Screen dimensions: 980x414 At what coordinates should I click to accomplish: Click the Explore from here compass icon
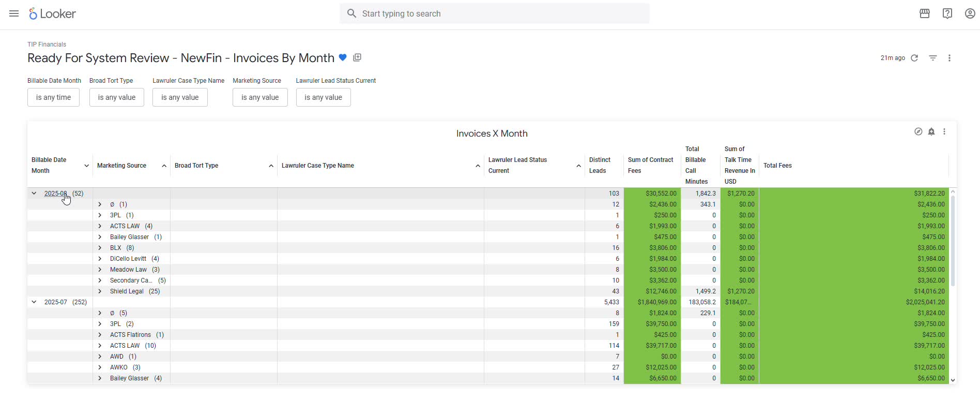[x=918, y=131]
